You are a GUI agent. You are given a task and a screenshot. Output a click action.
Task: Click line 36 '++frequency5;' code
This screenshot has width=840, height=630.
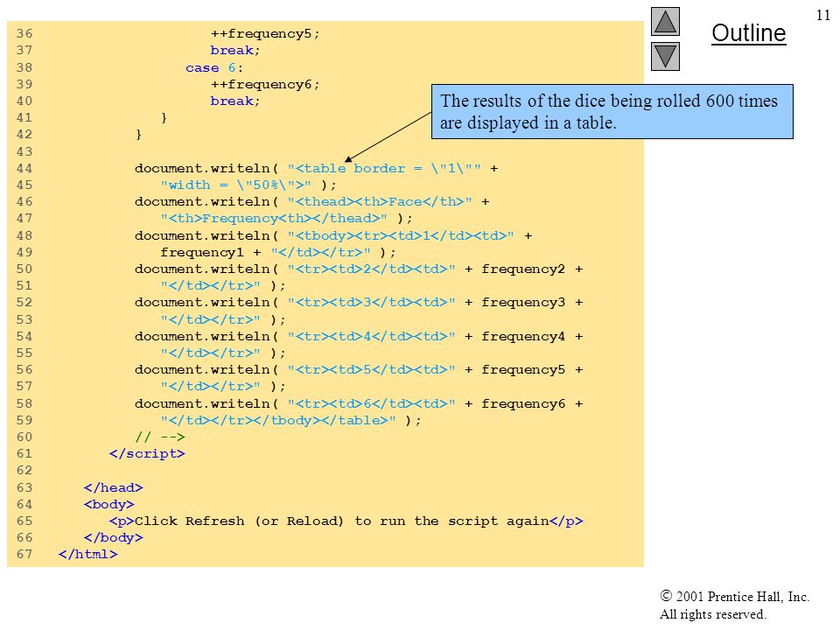pos(264,34)
